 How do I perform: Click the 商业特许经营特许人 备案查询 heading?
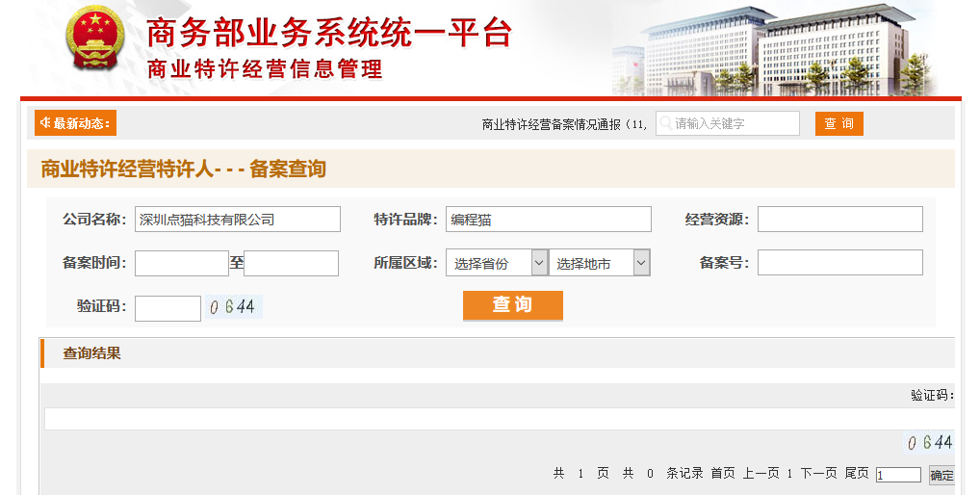183,169
